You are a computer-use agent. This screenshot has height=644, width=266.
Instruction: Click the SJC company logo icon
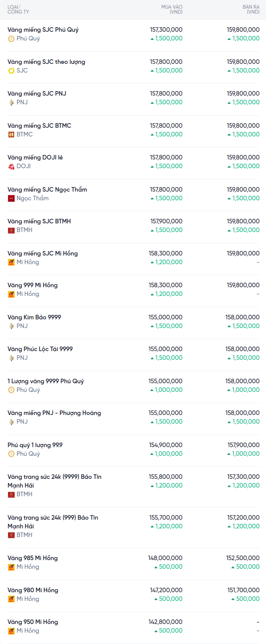tap(11, 71)
